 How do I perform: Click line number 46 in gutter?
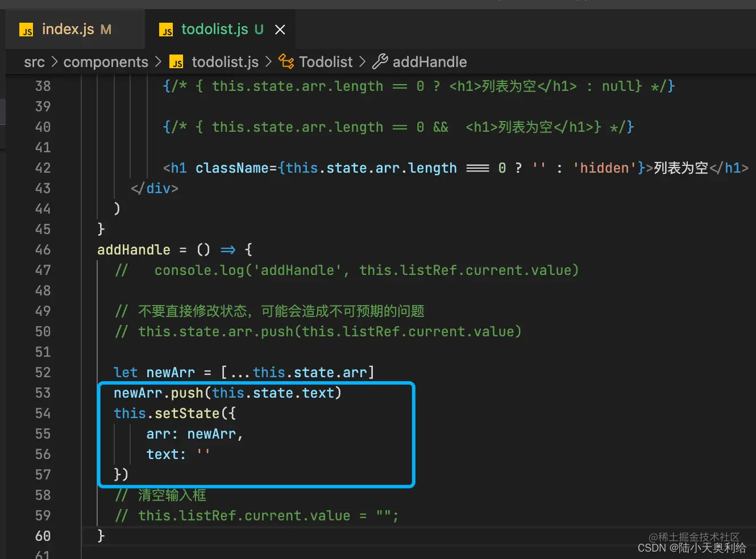coord(43,250)
